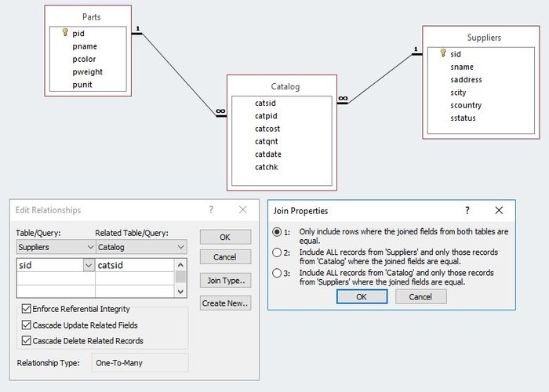
Task: Click the Join Type.. button
Action: (x=225, y=281)
